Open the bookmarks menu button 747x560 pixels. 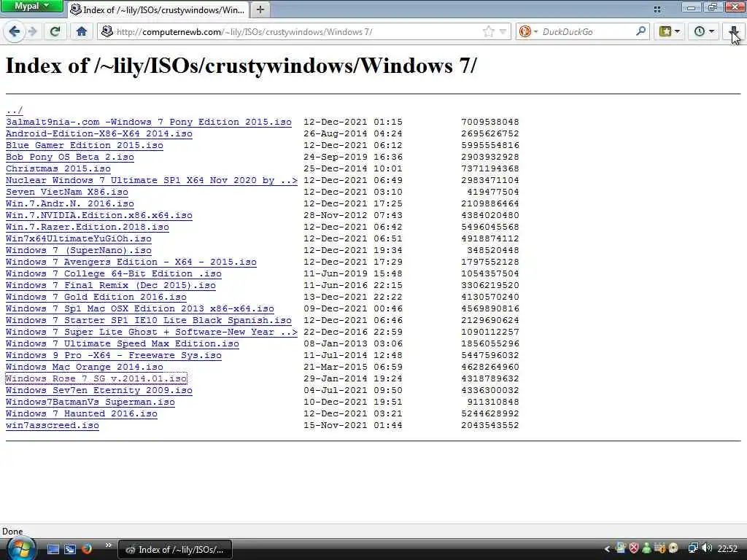(x=670, y=32)
